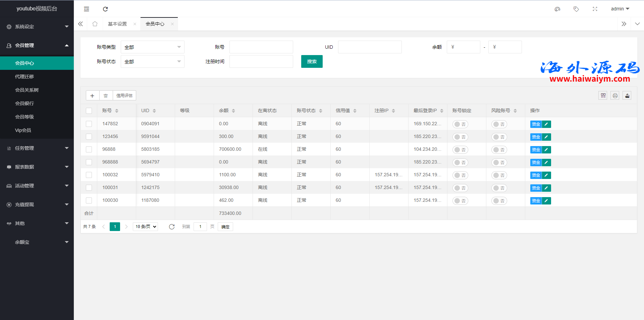Check the box for account 123456
Screen dimensions: 644x320
click(x=89, y=137)
